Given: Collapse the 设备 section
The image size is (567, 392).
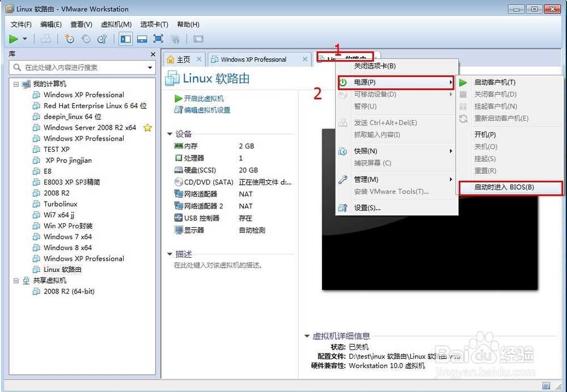Looking at the screenshot, I should (170, 134).
